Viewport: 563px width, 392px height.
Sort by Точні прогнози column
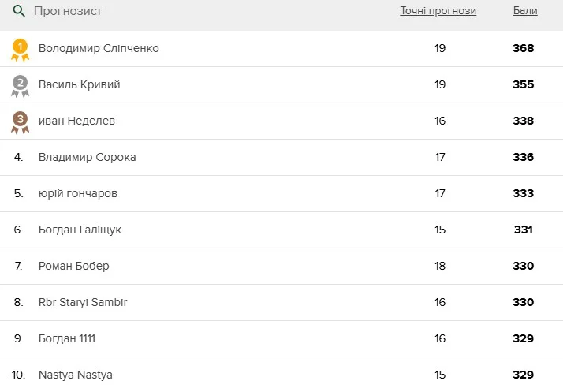438,11
